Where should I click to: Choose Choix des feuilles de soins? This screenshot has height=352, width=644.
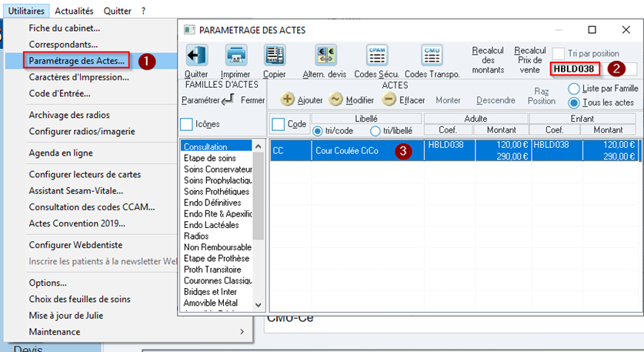pos(80,300)
